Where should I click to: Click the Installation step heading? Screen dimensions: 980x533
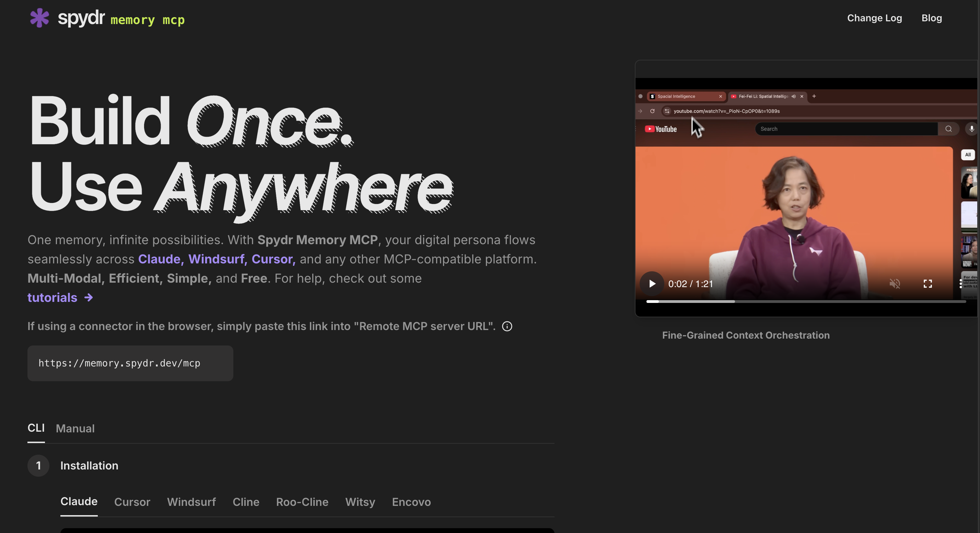point(89,466)
